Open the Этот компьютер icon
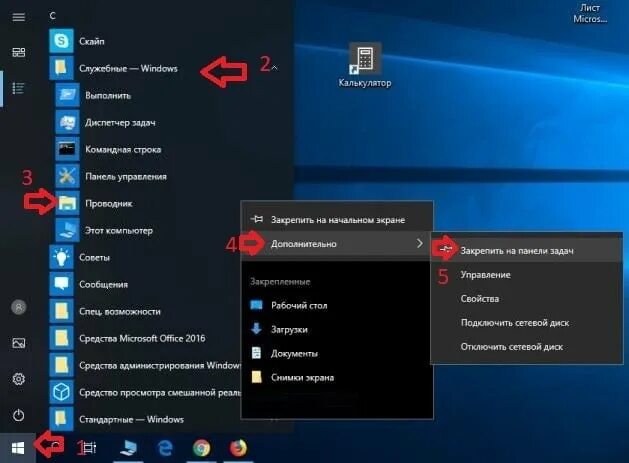The width and height of the screenshot is (629, 463). 67,230
